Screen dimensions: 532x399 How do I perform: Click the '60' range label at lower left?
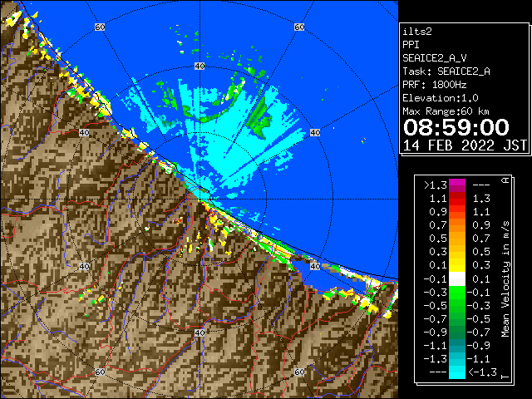click(100, 372)
